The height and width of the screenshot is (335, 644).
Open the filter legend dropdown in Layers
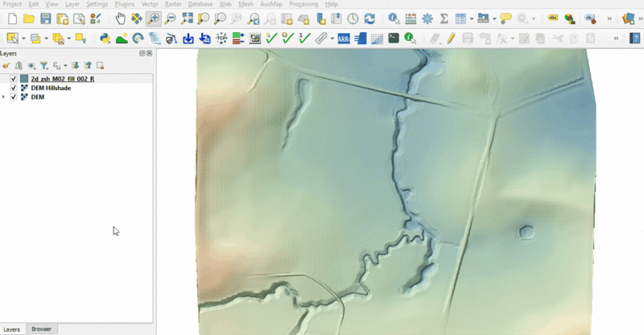44,66
